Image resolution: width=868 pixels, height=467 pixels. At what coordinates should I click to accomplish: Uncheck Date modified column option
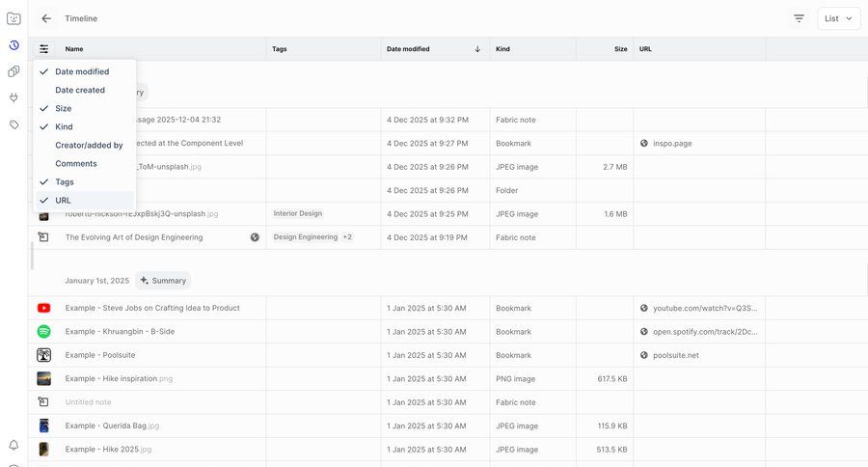click(x=85, y=71)
